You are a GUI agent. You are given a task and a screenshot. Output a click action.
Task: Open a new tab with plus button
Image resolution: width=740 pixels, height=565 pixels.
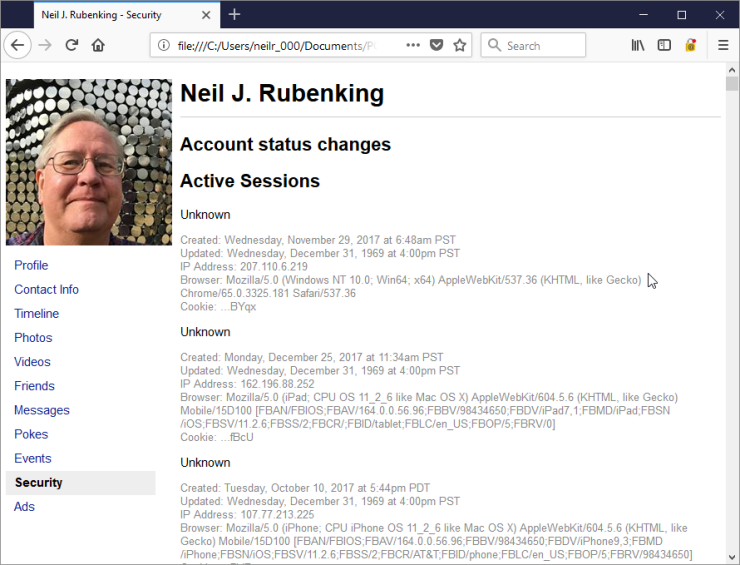[234, 15]
